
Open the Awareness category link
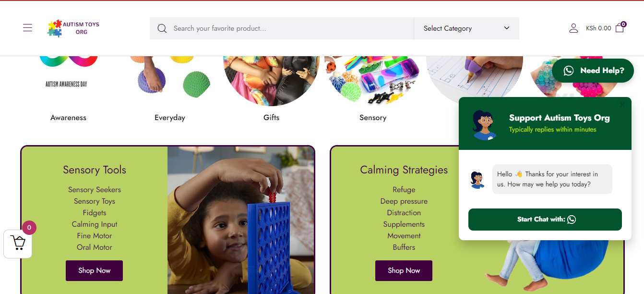coord(68,118)
